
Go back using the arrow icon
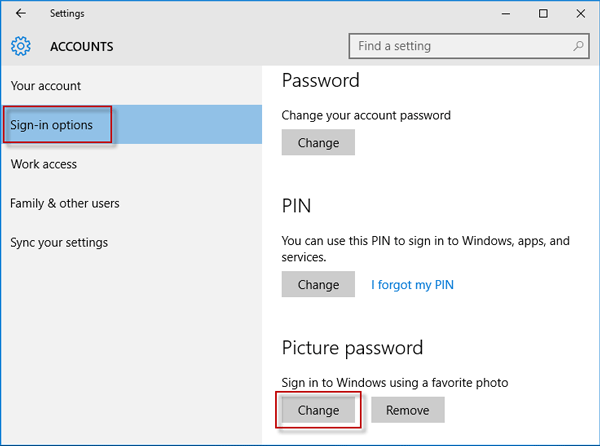21,13
